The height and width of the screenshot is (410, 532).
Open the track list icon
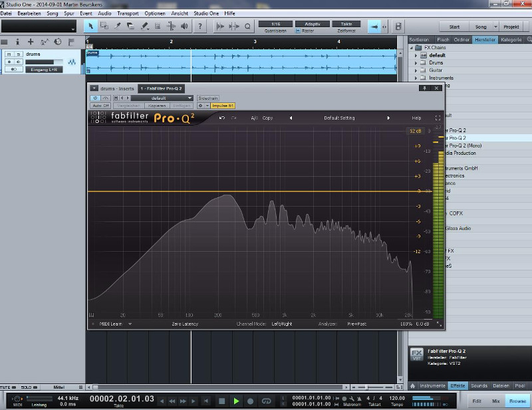(4, 42)
